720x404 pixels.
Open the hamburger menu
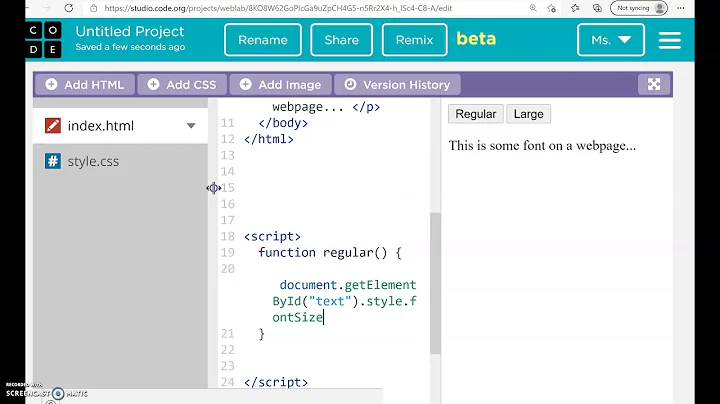click(669, 40)
